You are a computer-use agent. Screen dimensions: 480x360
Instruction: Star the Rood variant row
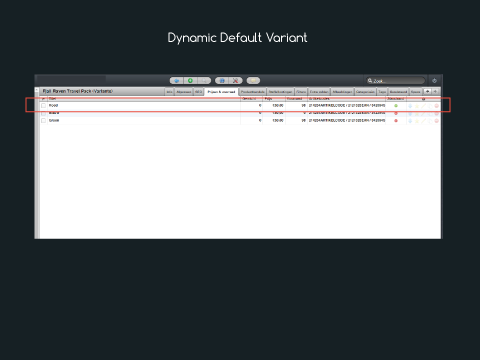tap(417, 106)
